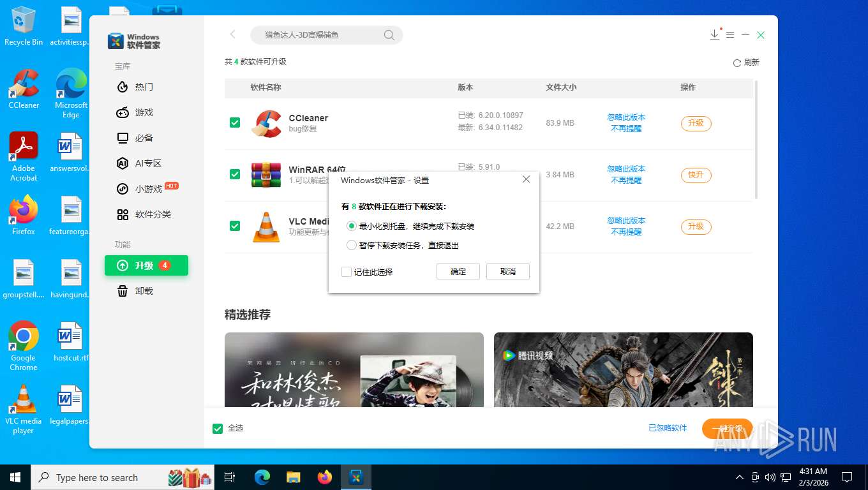Click the 软件名称 column header
Viewport: 868px width, 490px height.
point(266,87)
